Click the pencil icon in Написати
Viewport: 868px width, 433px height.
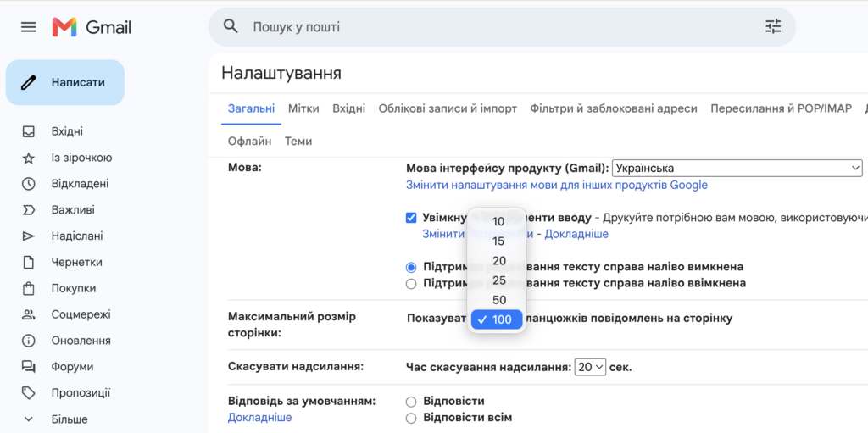[28, 82]
